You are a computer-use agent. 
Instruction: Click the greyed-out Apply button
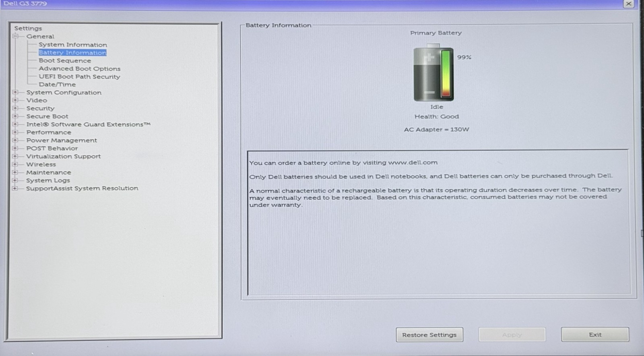click(512, 335)
